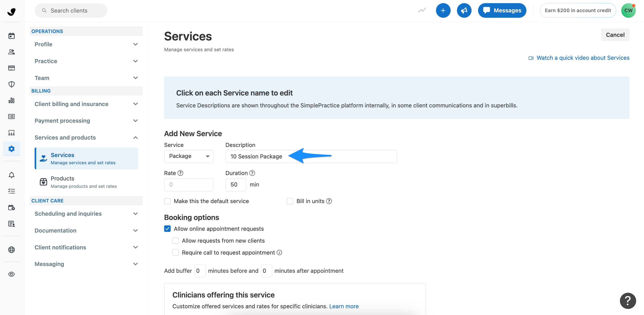Expand the Practice section

coord(86,61)
